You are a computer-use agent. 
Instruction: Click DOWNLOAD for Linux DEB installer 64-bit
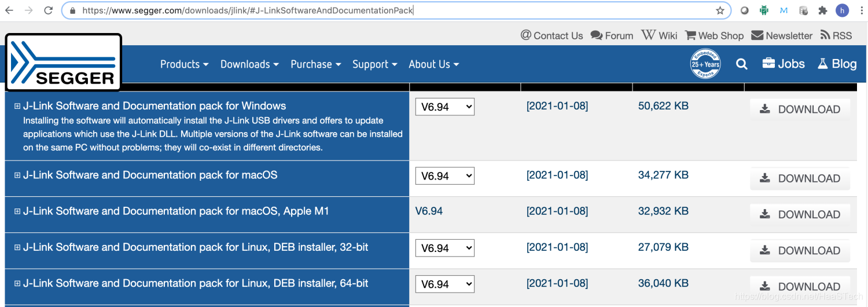[x=800, y=286]
